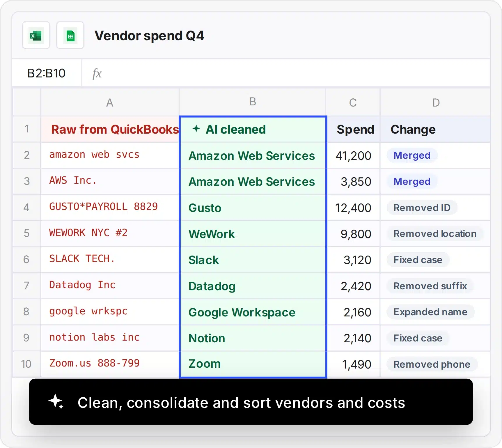Click the spend value 12,400
Image resolution: width=502 pixels, height=448 pixels.
[x=353, y=208]
